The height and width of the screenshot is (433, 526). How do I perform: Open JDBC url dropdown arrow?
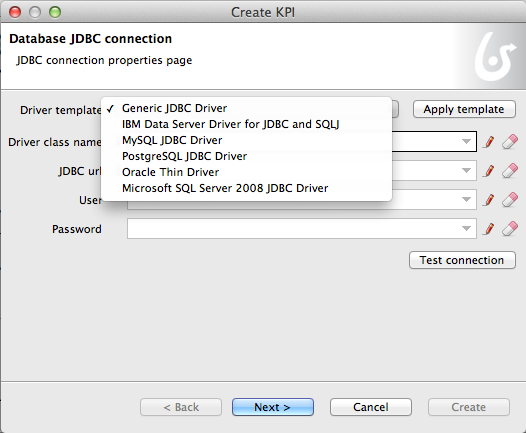pos(466,171)
